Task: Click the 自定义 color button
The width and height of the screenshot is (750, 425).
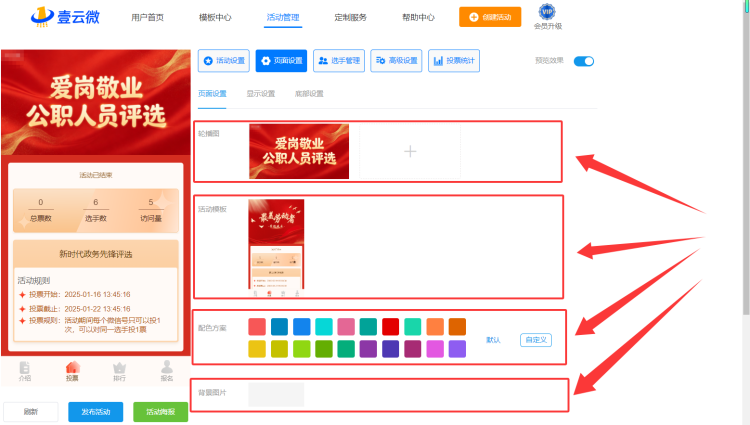Action: (x=536, y=340)
